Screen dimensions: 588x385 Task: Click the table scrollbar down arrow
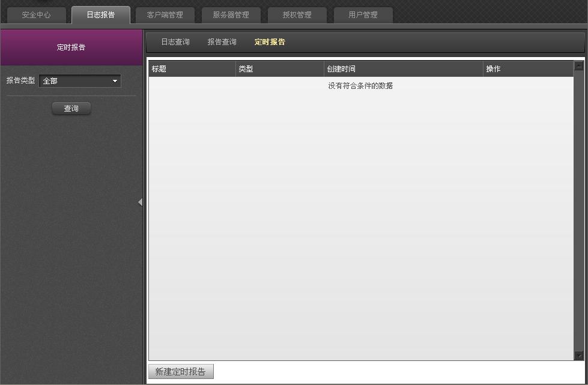click(x=578, y=356)
